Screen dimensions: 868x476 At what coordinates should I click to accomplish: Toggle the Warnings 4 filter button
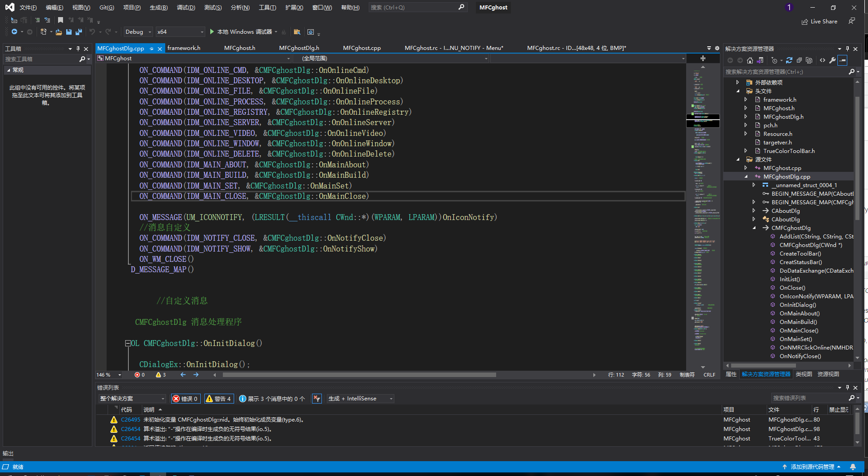pos(219,399)
